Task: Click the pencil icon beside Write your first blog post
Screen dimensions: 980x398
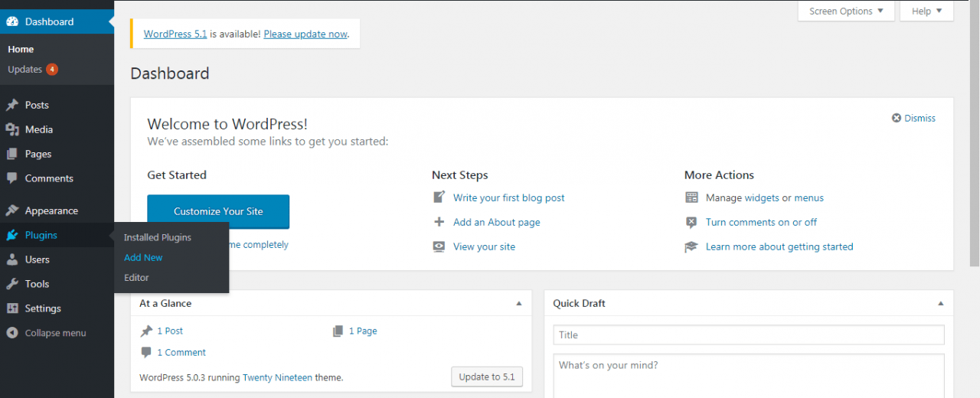Action: (x=439, y=197)
